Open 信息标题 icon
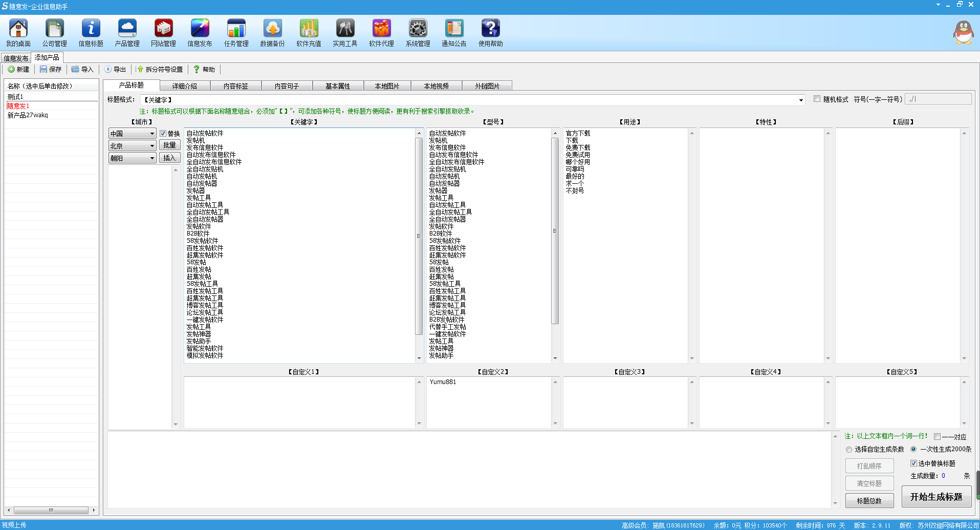Screen dimensions: 980x530 (91, 33)
